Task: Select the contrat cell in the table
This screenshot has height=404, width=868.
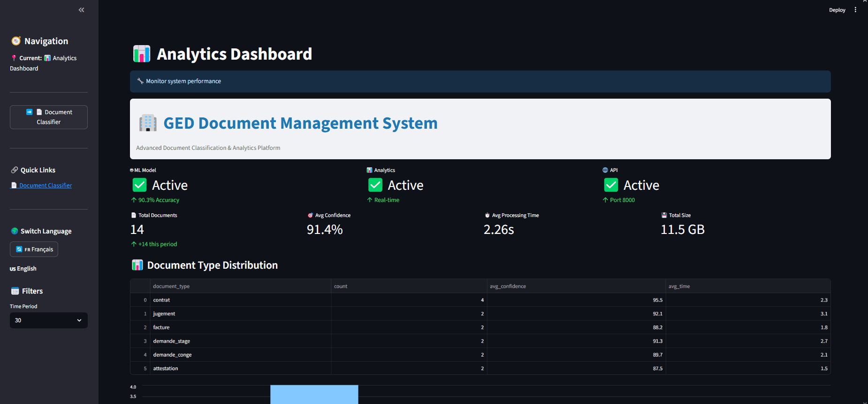Action: pyautogui.click(x=240, y=300)
